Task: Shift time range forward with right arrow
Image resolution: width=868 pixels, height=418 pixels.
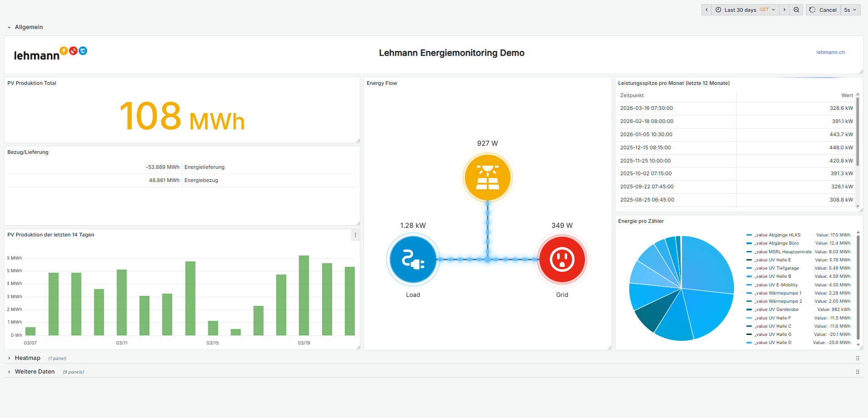Action: pyautogui.click(x=785, y=10)
